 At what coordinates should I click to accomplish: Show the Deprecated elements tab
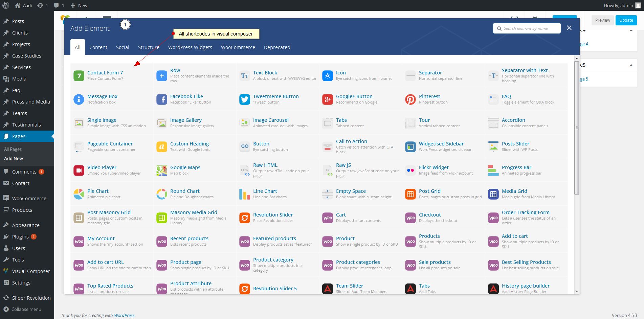(277, 47)
